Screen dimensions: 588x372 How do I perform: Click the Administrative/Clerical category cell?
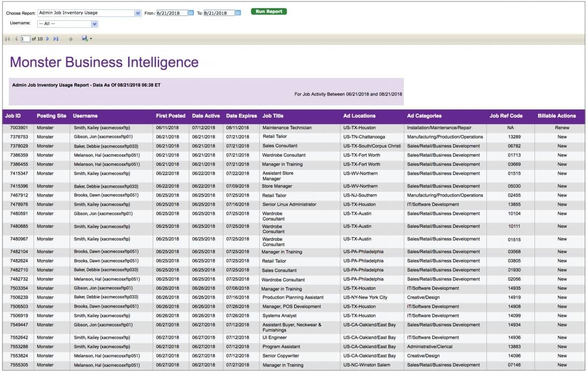(430, 347)
